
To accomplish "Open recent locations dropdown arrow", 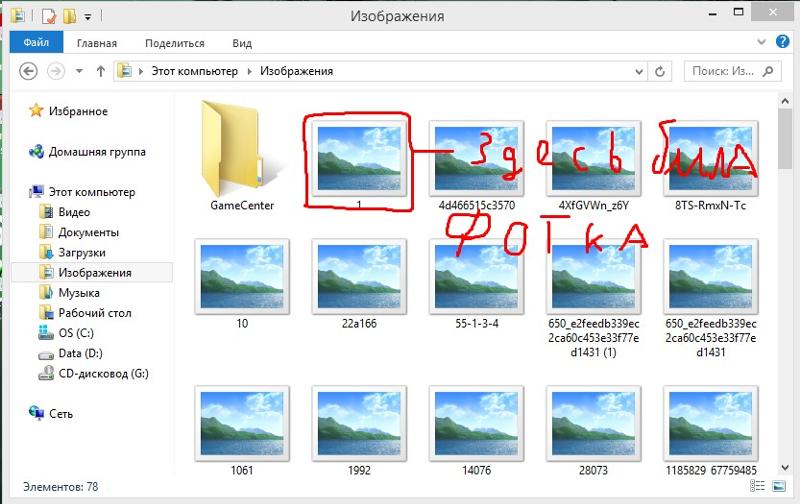I will (x=79, y=71).
